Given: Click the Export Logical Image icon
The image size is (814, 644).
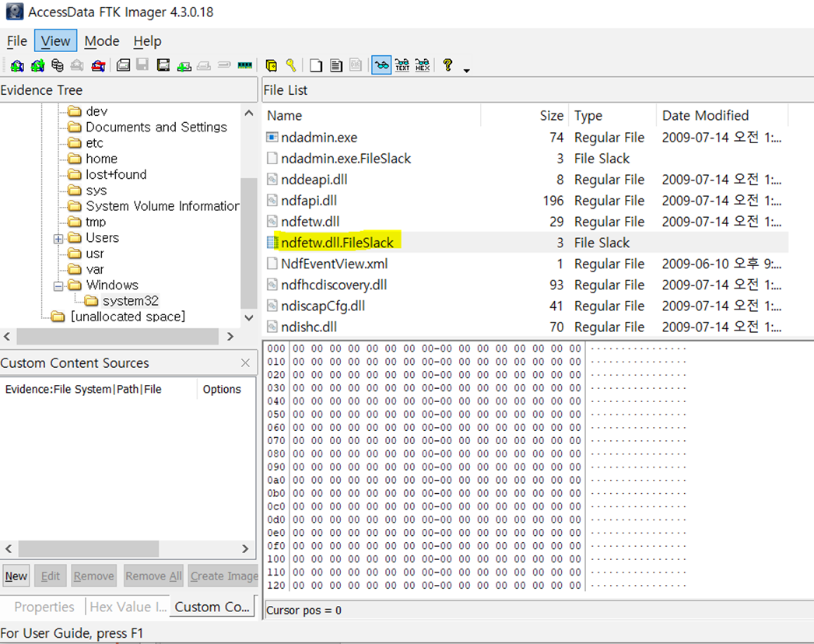Looking at the screenshot, I should click(x=163, y=65).
